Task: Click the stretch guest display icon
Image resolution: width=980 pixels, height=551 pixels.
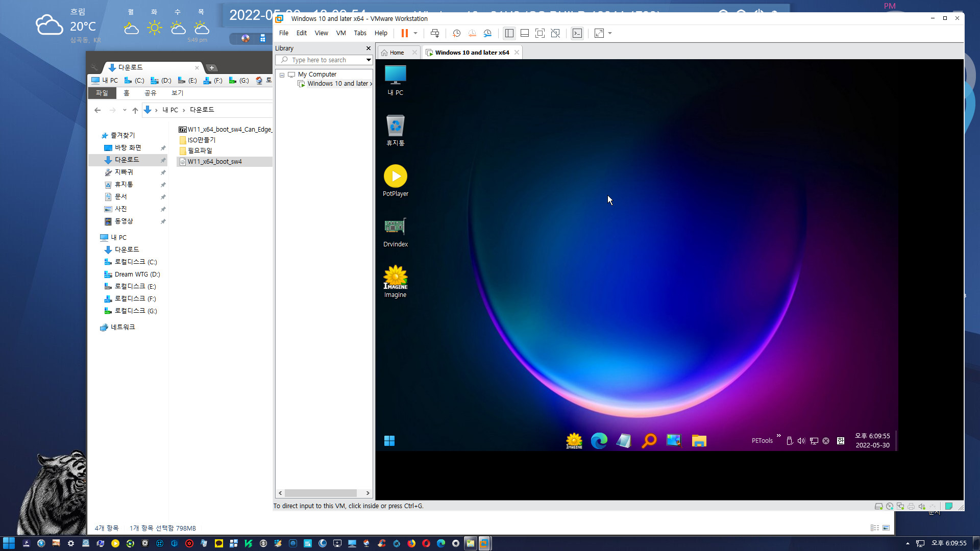Action: click(x=599, y=33)
